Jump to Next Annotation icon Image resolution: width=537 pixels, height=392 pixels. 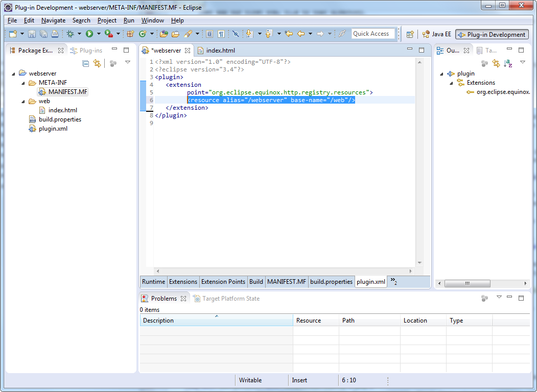click(x=250, y=34)
